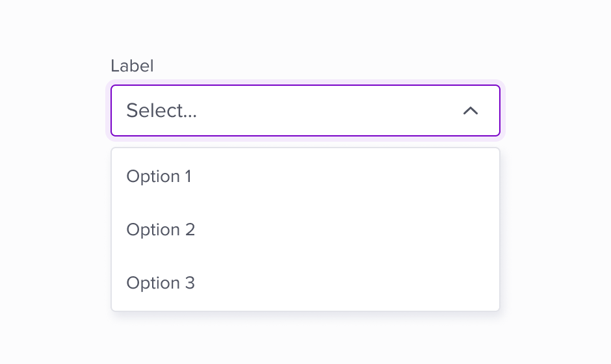Select the "Option 3" menu entry
611x364 pixels.
(161, 283)
